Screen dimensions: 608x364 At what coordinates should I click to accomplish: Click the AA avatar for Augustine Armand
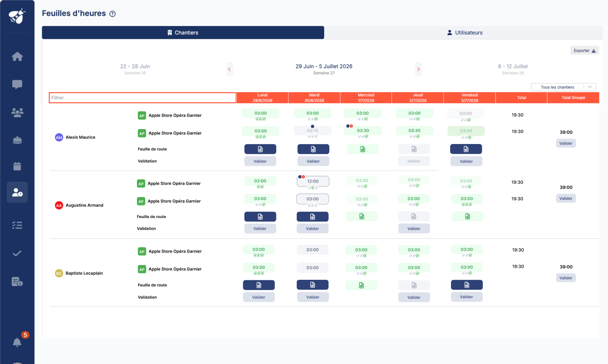click(x=59, y=205)
